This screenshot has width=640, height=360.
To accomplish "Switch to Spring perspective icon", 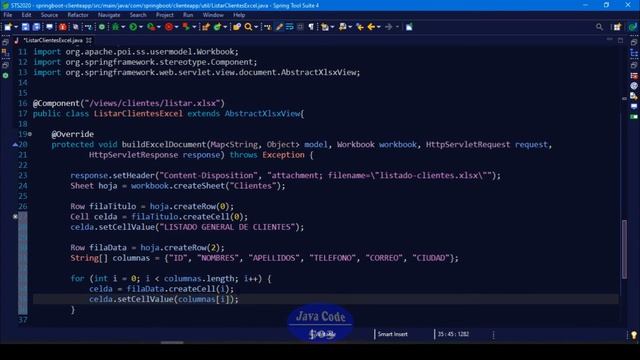I will click(632, 27).
